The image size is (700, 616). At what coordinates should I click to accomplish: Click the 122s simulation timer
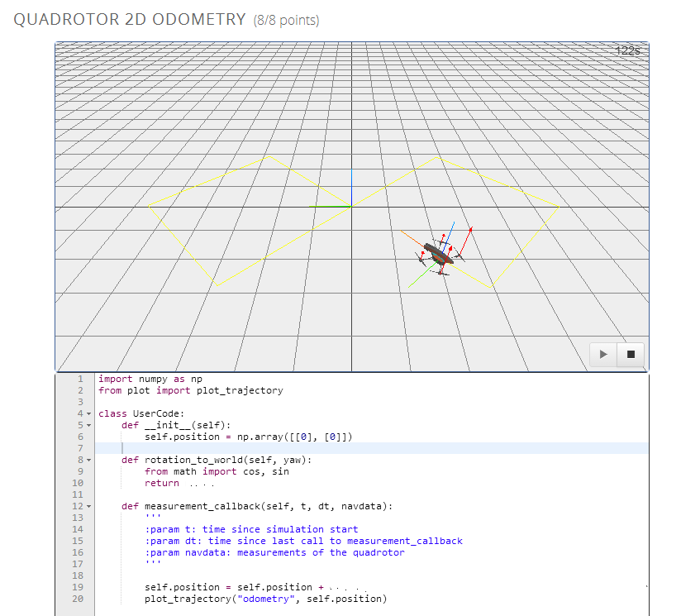coord(627,51)
